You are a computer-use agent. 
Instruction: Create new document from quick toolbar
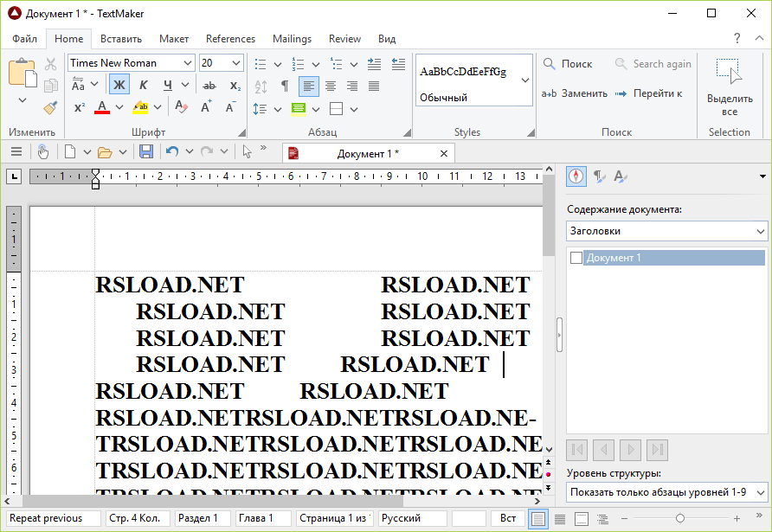click(x=70, y=151)
